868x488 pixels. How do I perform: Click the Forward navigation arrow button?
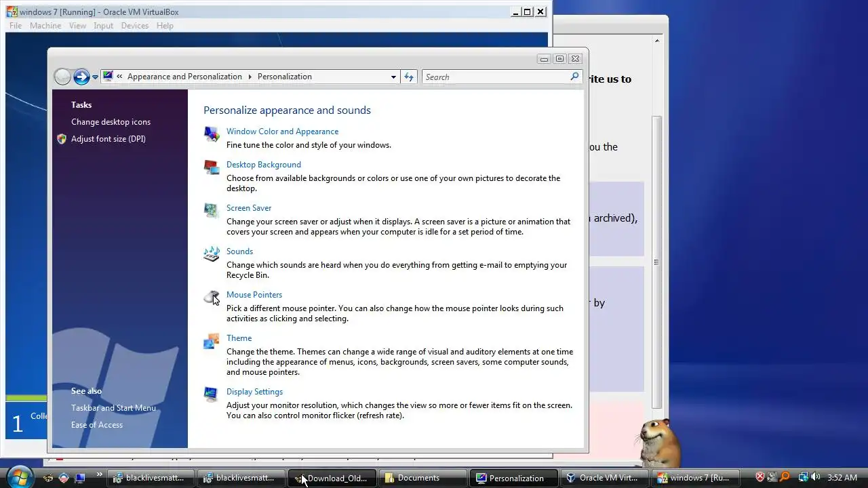pyautogui.click(x=81, y=77)
